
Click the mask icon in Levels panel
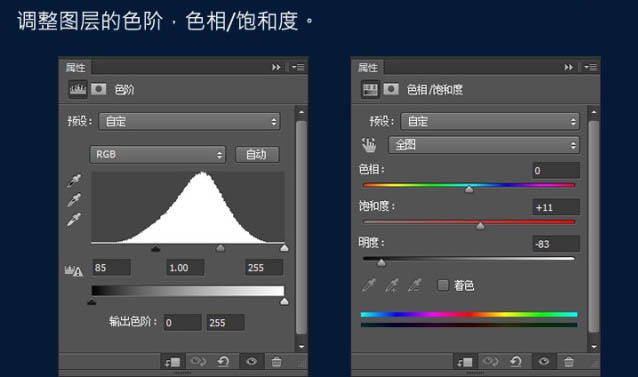[x=98, y=89]
